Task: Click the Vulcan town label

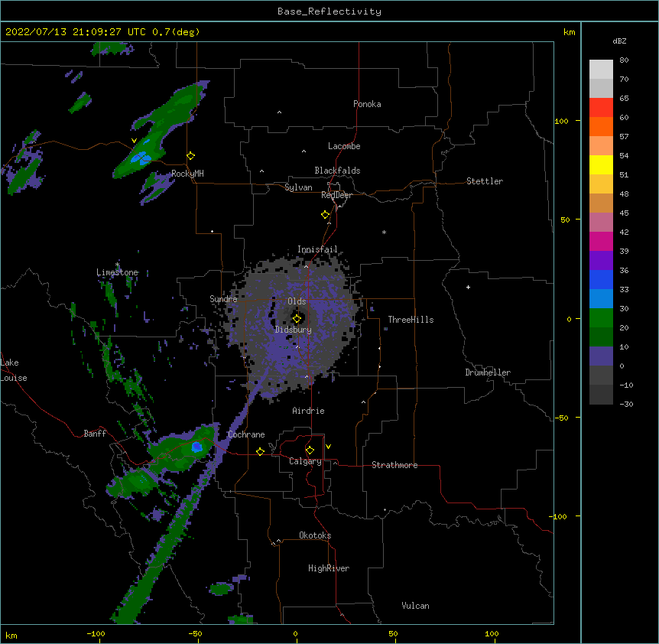Action: tap(415, 606)
